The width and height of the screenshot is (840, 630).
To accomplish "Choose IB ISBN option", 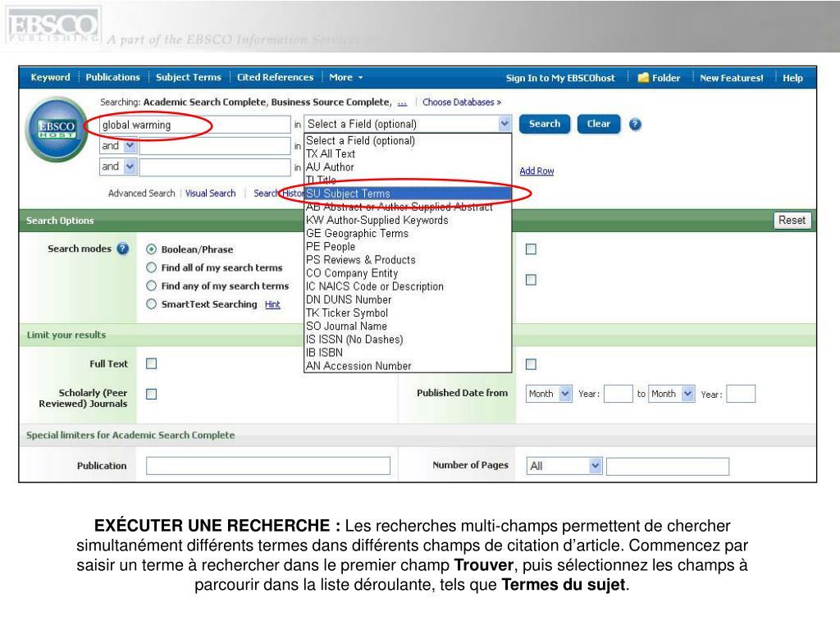I will 409,353.
